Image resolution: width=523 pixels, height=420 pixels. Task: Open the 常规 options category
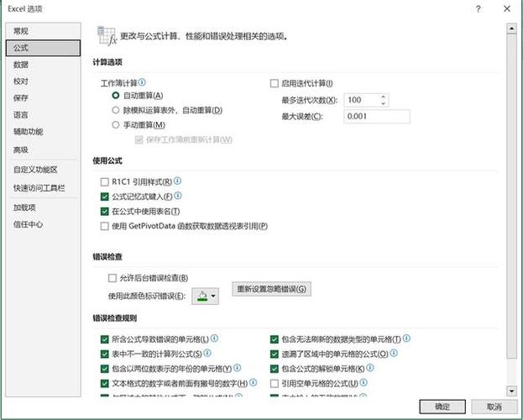point(43,31)
